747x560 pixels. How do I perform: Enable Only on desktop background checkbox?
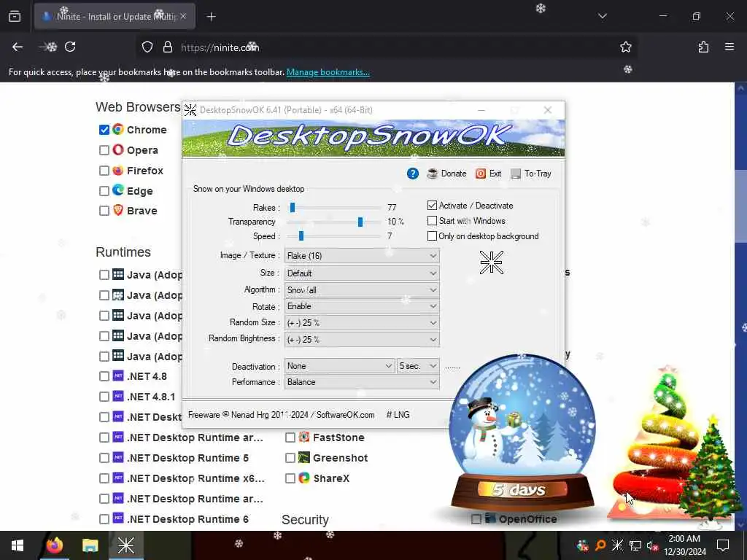click(432, 236)
